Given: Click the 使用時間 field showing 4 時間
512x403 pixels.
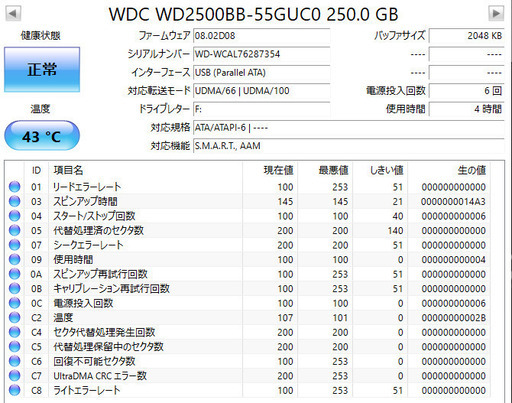Looking at the screenshot, I should (x=466, y=109).
